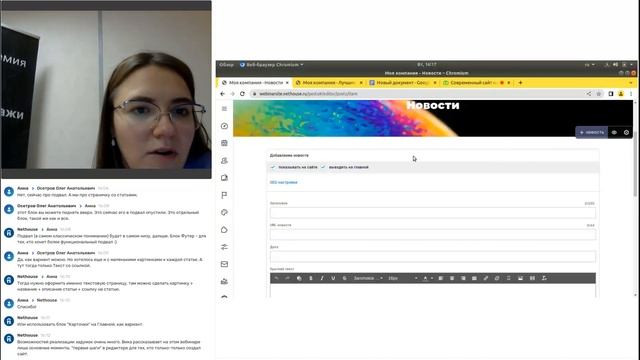Image resolution: width=640 pixels, height=360 pixels.
Task: Open the Chromium three-dot menu
Action: point(631,93)
